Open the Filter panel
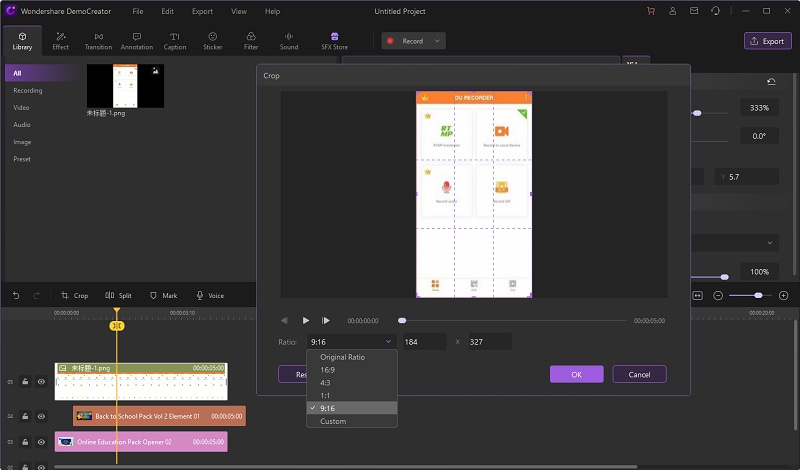800x470 pixels. pyautogui.click(x=251, y=41)
